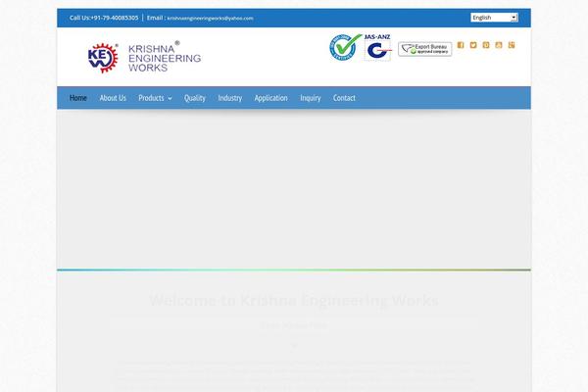This screenshot has height=392, width=588.
Task: Navigate to the Application page
Action: point(270,98)
